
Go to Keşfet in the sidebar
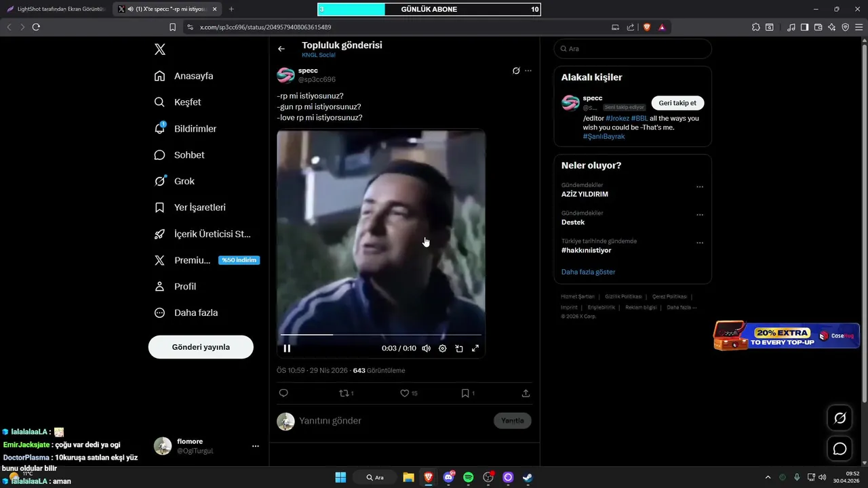[178, 102]
